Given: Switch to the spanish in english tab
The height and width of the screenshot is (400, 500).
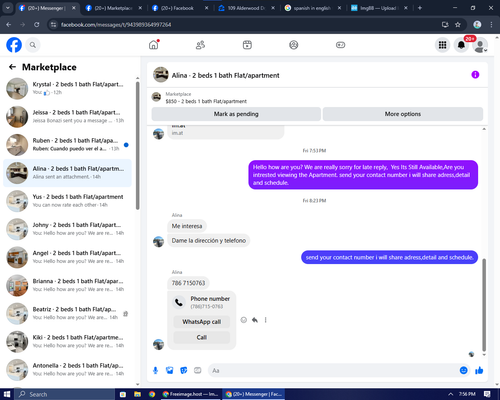Looking at the screenshot, I should click(312, 8).
